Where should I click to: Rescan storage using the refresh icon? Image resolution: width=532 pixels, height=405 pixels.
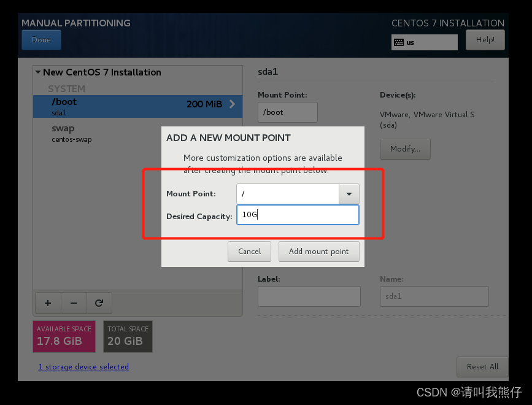coord(100,303)
